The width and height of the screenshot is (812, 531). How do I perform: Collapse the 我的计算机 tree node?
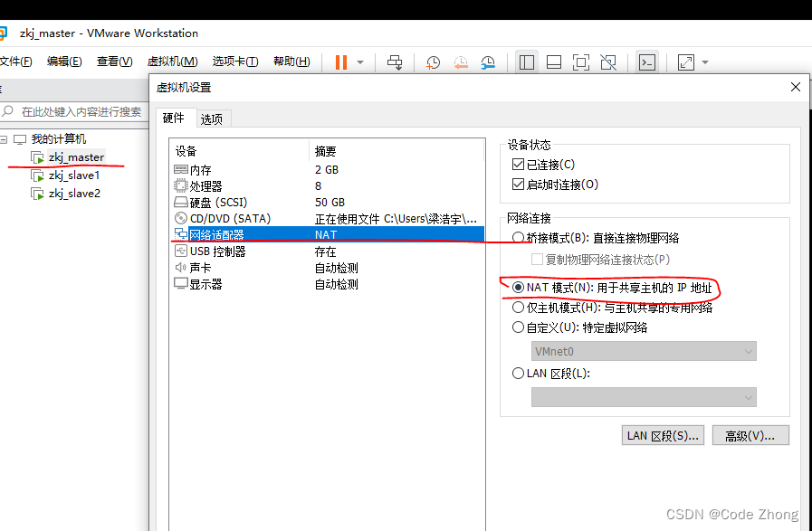tap(4, 139)
